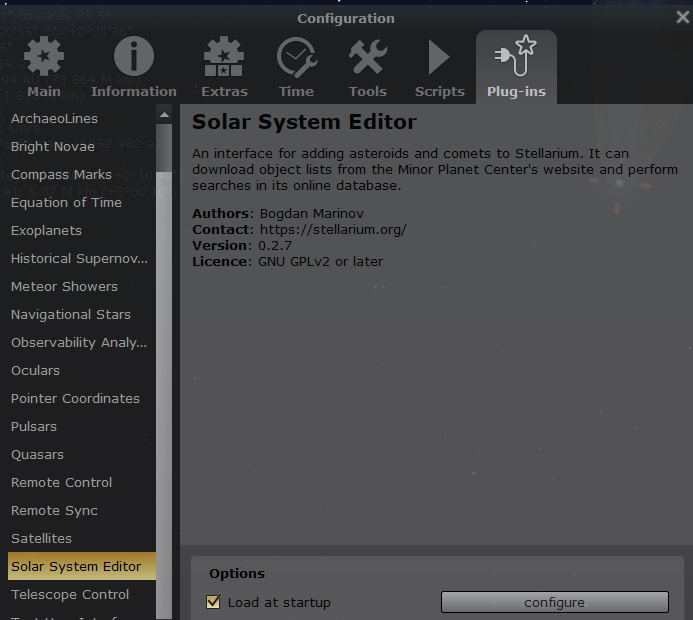Open the Information tab icon
The height and width of the screenshot is (620, 693).
coord(134,57)
